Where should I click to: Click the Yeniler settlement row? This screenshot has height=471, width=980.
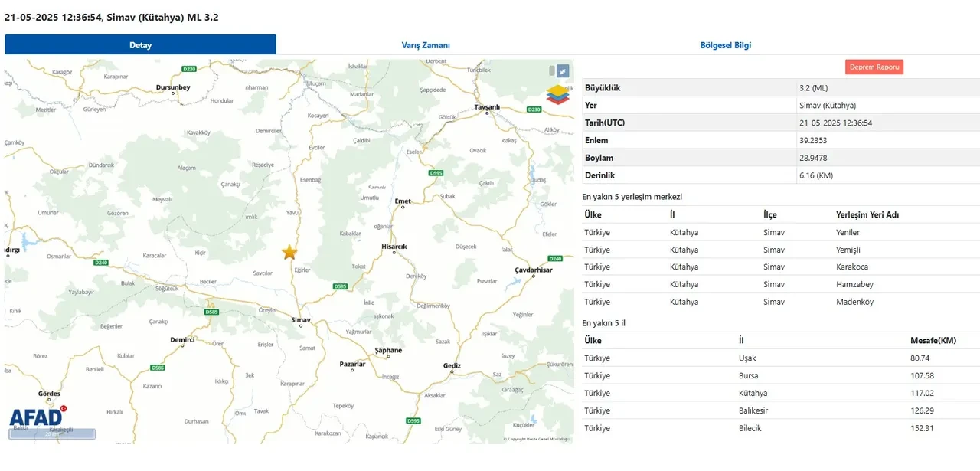[x=779, y=232]
